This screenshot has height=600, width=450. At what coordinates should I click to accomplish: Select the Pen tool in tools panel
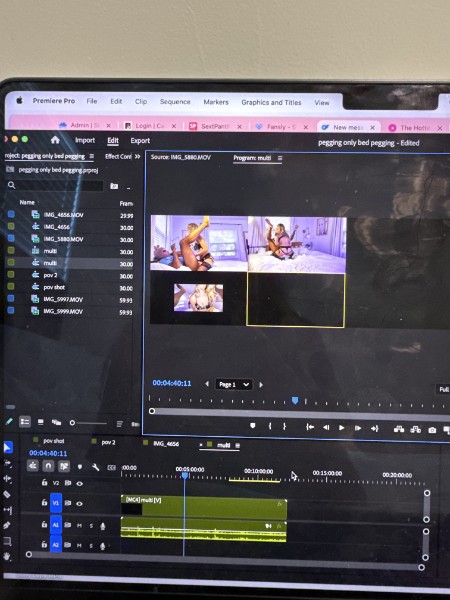[x=7, y=525]
